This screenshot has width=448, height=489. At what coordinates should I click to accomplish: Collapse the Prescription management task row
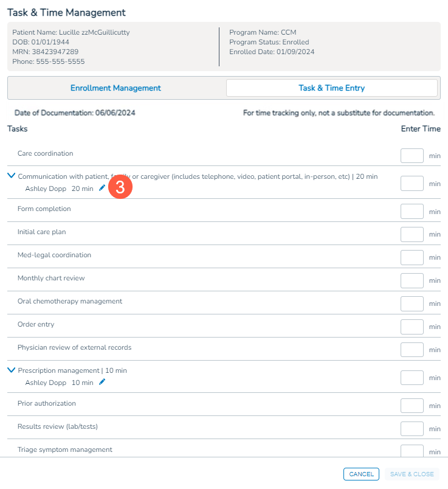point(11,370)
